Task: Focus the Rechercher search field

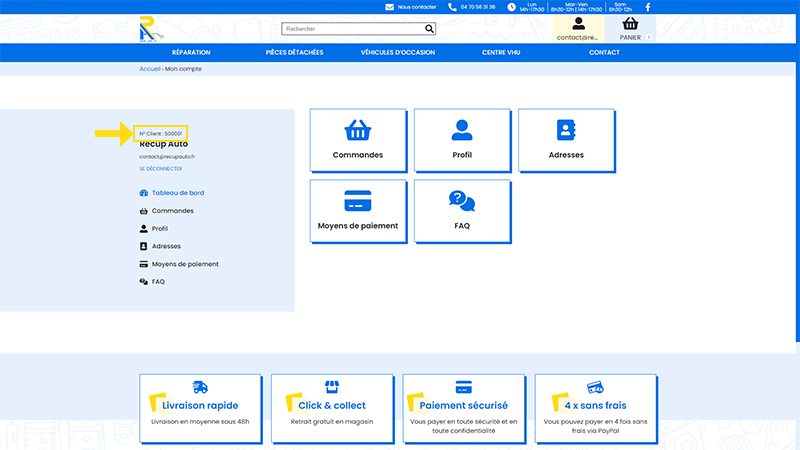Action: (353, 29)
